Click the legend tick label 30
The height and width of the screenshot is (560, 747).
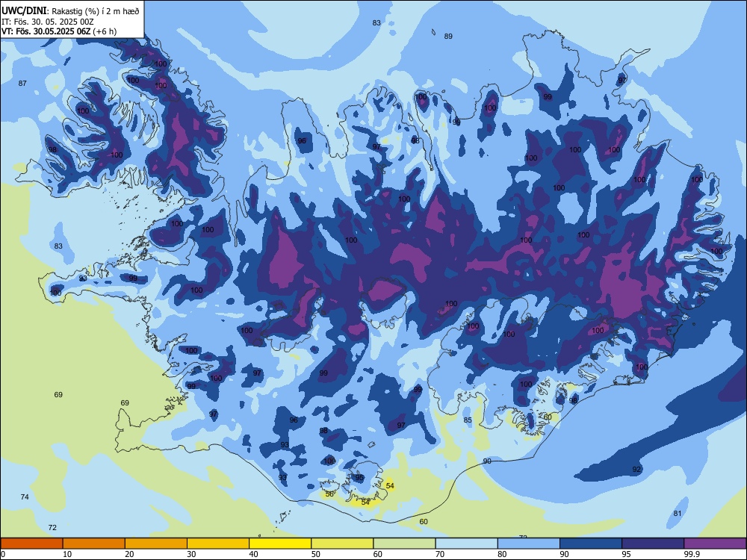[x=191, y=554]
